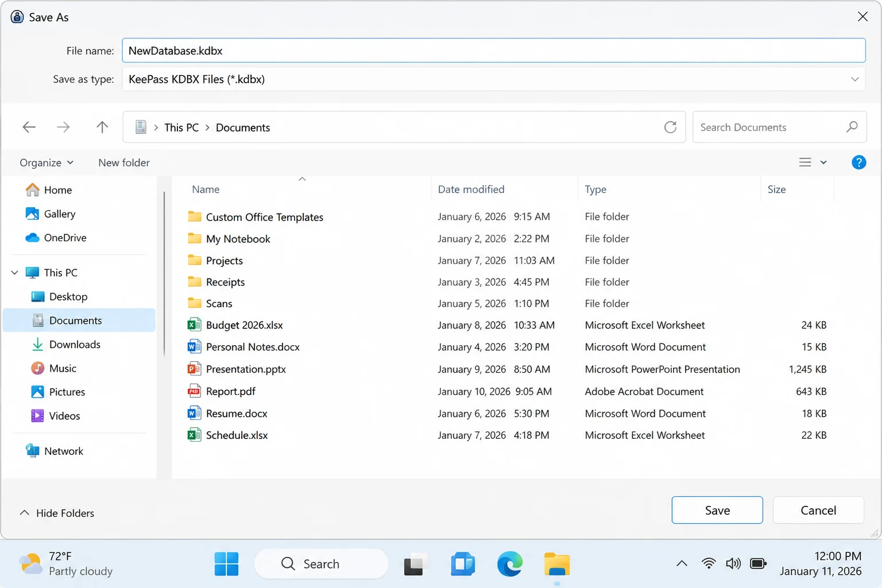Open the Organize dropdown menu

47,163
